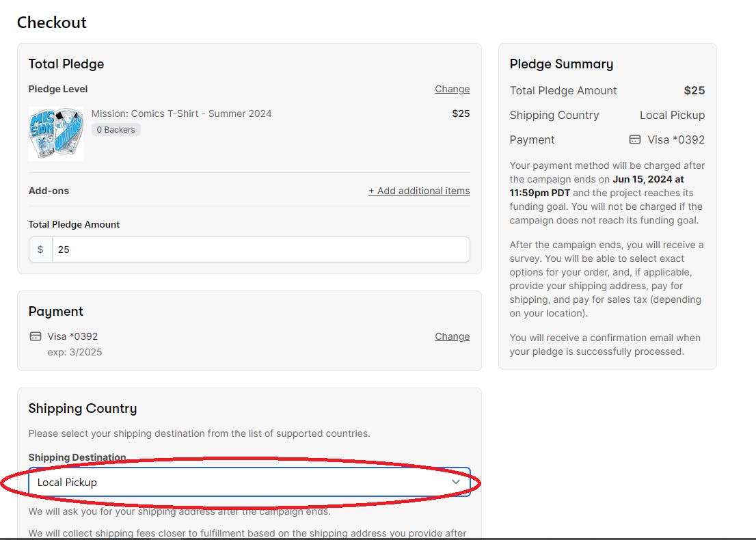The width and height of the screenshot is (756, 540).
Task: Click Change link in Payment section
Action: coord(452,336)
